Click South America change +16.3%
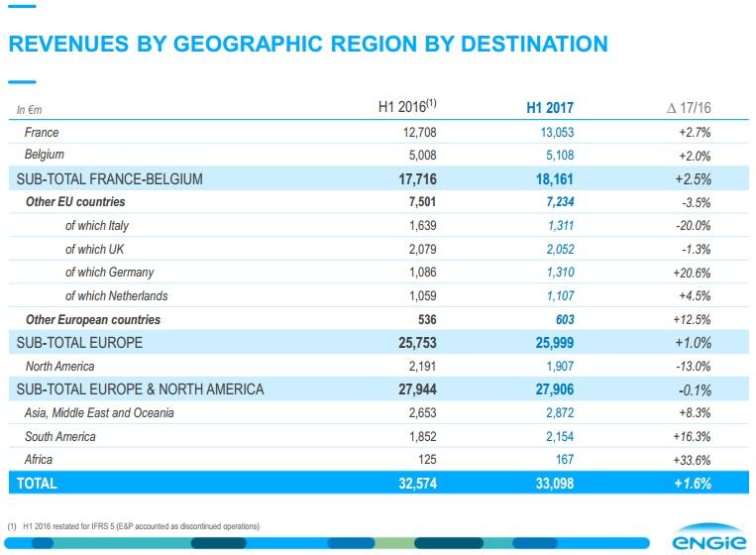756x555 pixels. point(692,437)
